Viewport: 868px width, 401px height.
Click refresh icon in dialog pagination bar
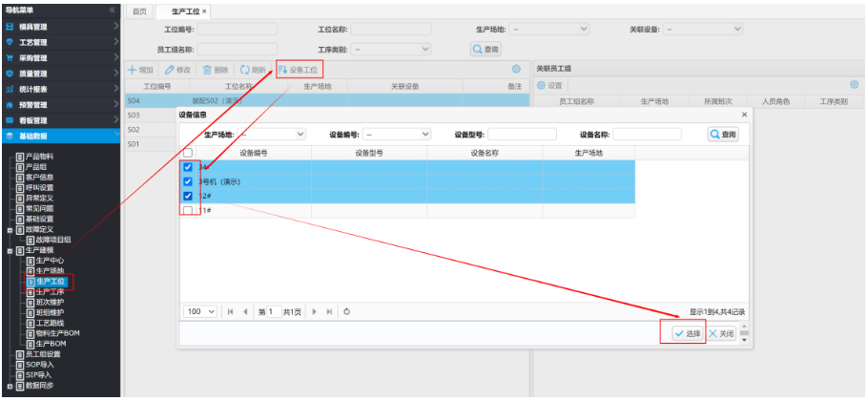346,311
